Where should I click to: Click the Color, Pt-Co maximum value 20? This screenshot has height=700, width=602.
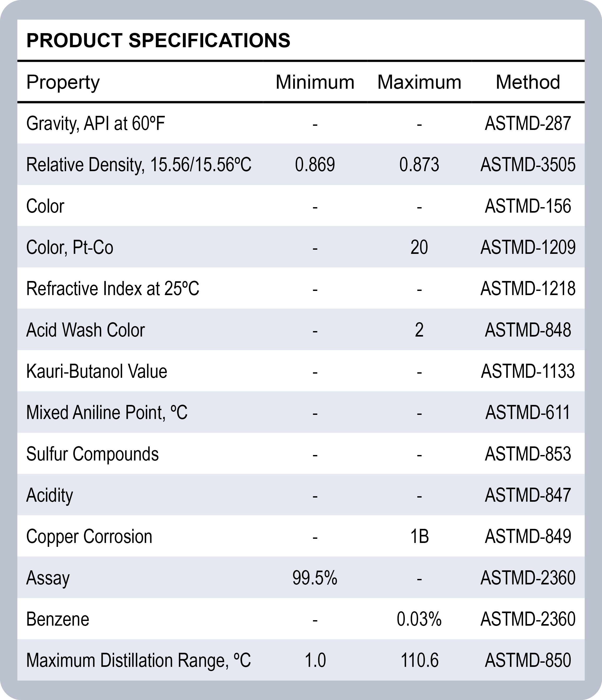click(419, 247)
